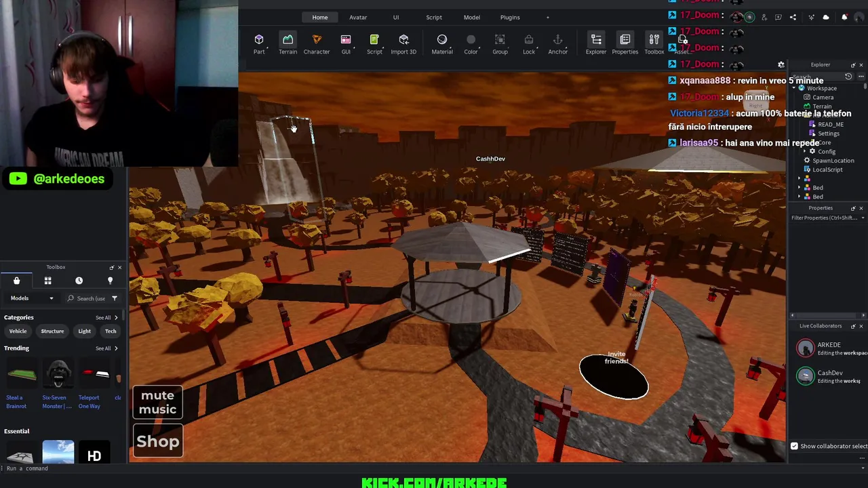Collapse the Workspace tree node
Screen dimensions: 868x488
[x=793, y=88]
